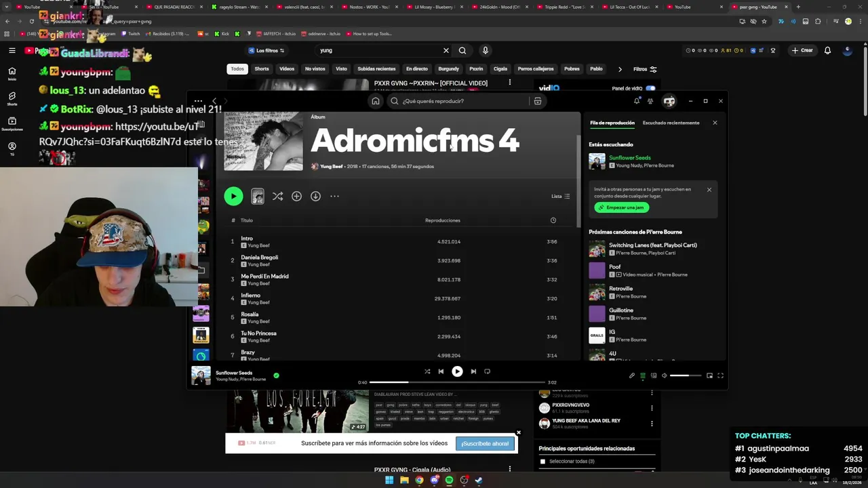Click play button in player bar
This screenshot has height=488, width=868.
click(x=457, y=371)
